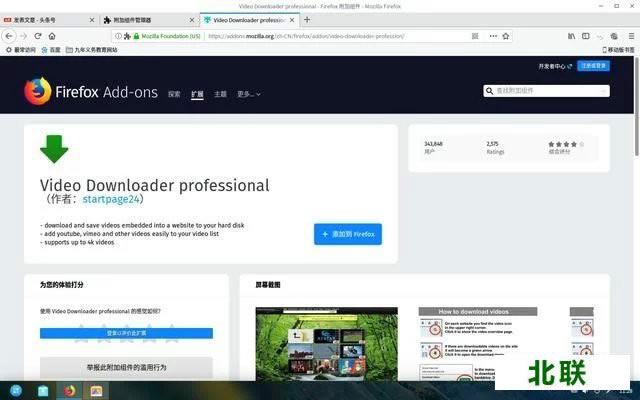Open the image viewer icon on the taskbar
Viewport: 640px width, 400px height.
[96, 391]
